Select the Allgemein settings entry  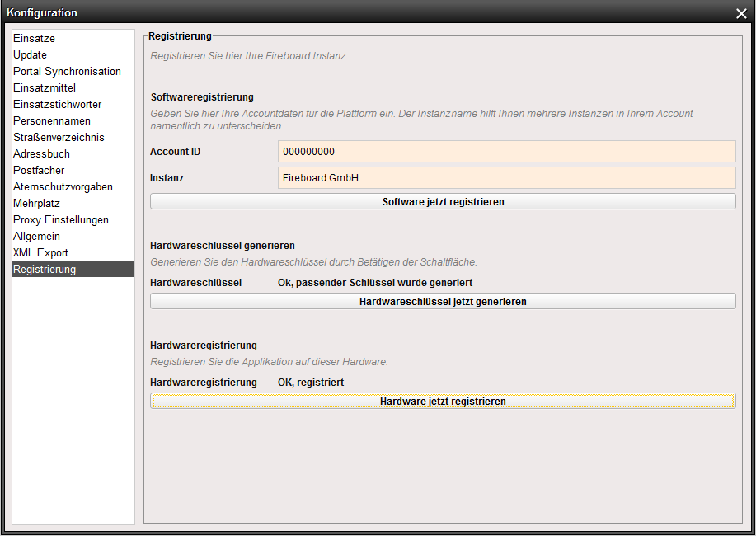[x=36, y=237]
